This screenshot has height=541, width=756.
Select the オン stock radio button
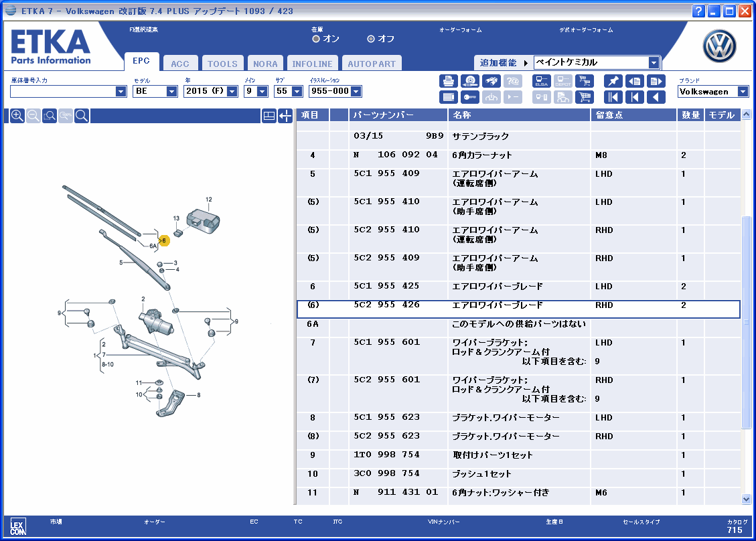pyautogui.click(x=316, y=39)
